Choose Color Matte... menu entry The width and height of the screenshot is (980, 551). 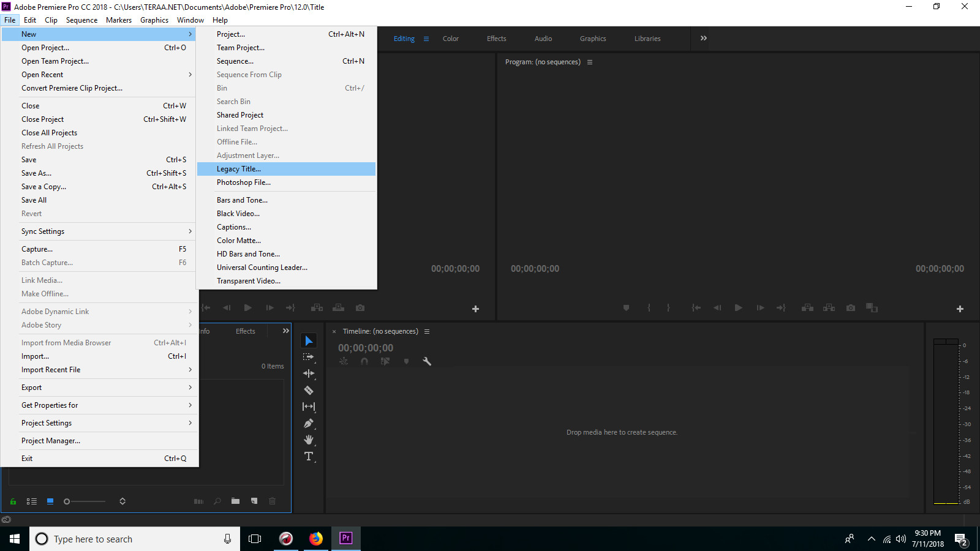tap(286, 241)
